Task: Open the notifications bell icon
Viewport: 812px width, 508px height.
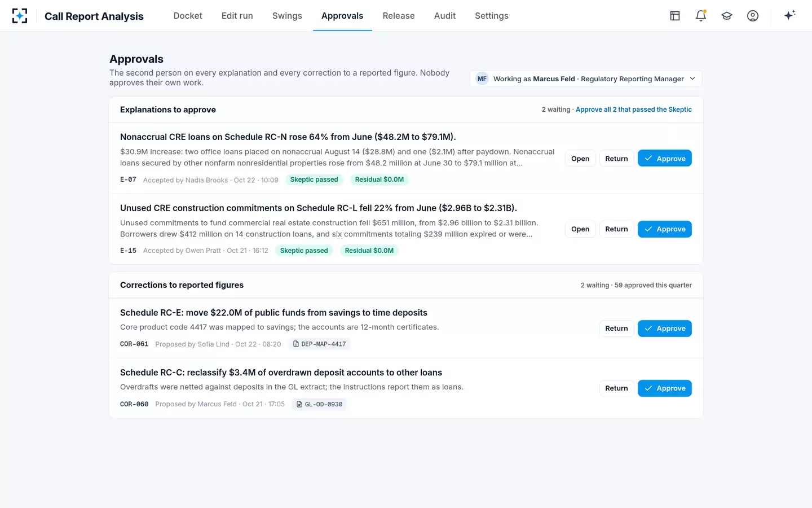Action: (701, 16)
